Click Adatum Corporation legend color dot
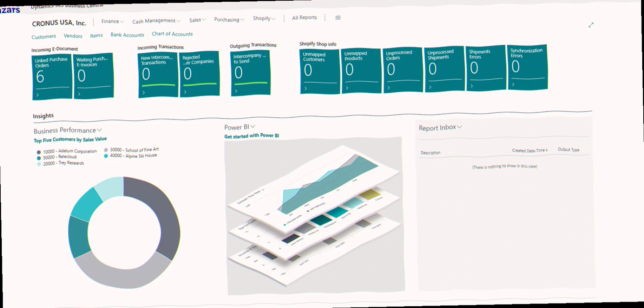 tap(39, 152)
